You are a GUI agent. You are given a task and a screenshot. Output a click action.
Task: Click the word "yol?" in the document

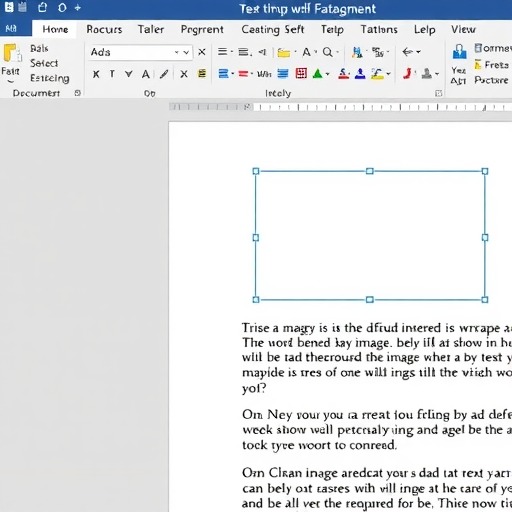click(254, 389)
